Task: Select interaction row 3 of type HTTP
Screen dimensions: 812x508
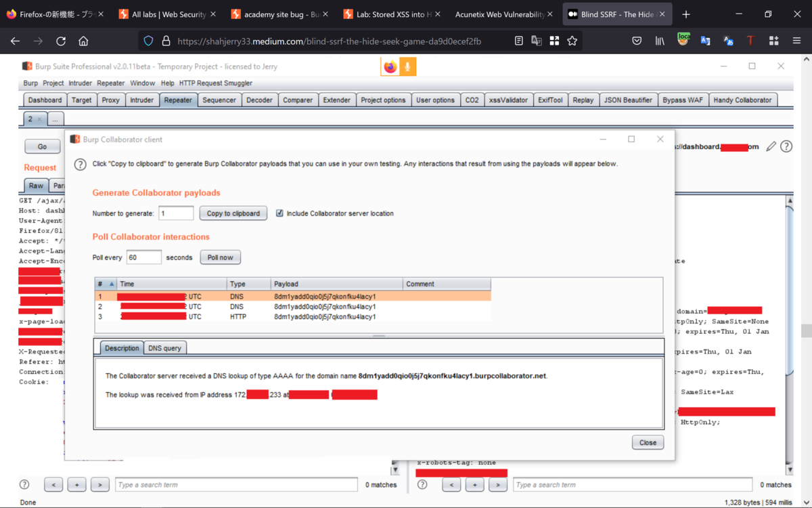Action: [293, 316]
